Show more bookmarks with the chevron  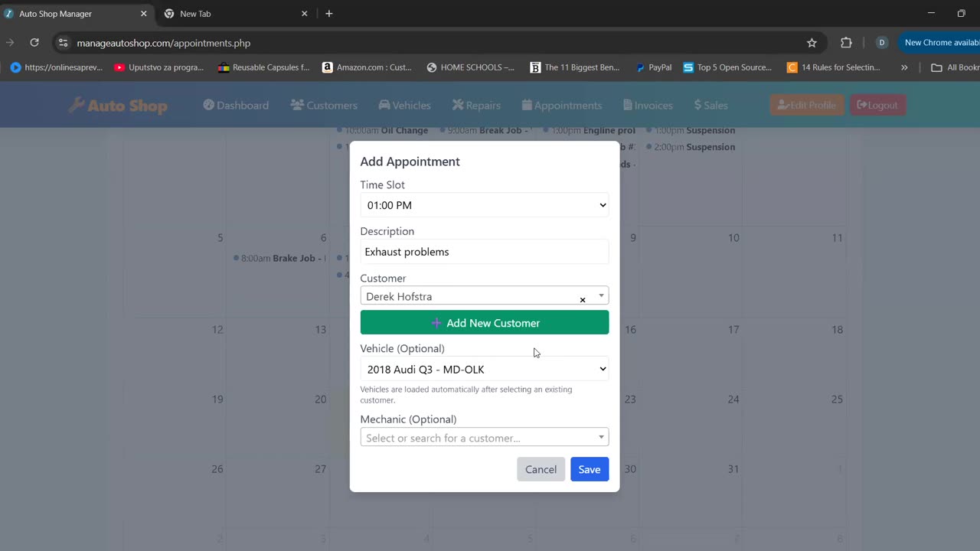tap(904, 67)
